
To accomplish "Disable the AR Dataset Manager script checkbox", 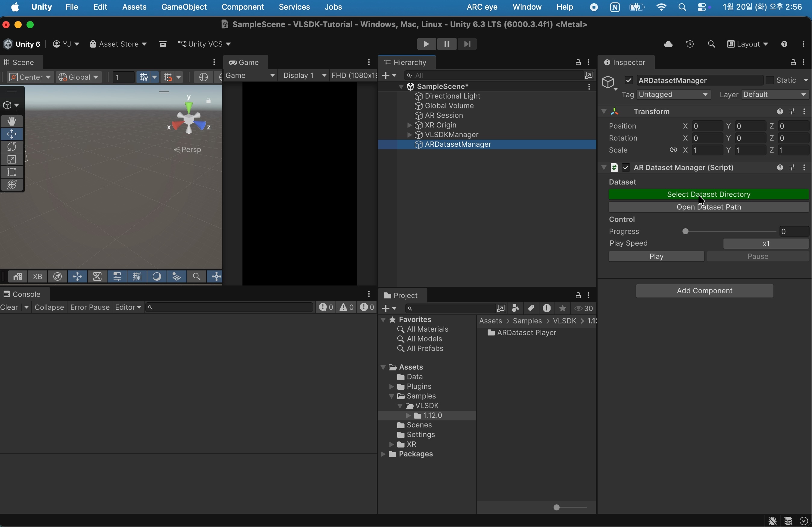I will (626, 168).
